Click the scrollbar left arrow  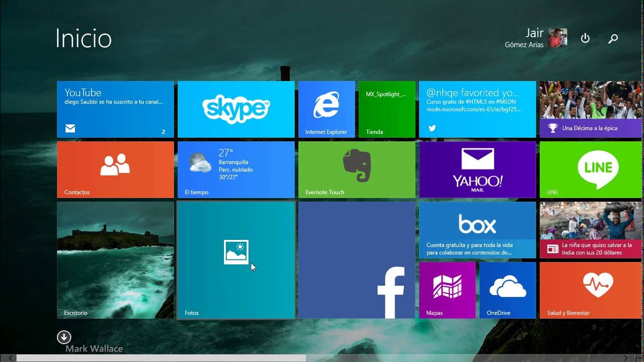coord(10,358)
